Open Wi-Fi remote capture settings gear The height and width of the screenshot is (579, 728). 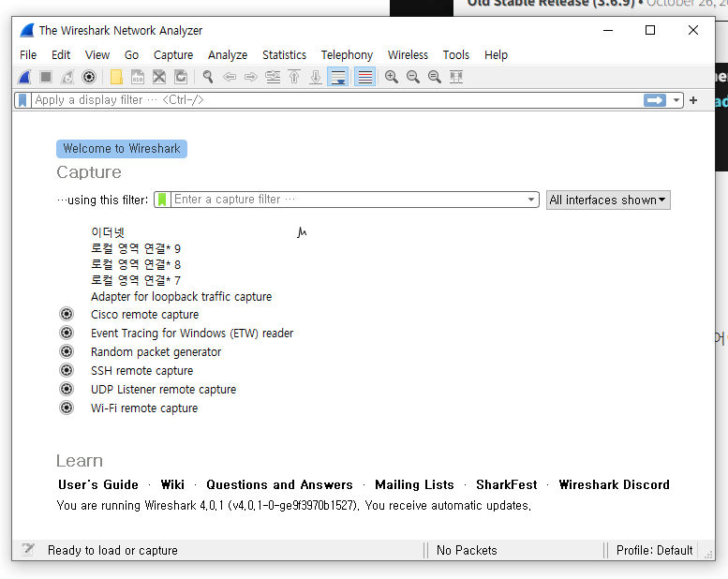coord(67,408)
